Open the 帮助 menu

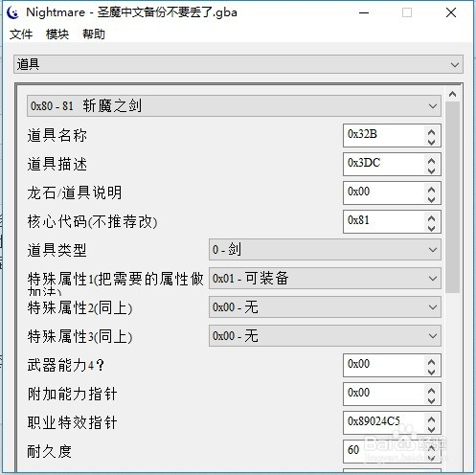point(94,34)
